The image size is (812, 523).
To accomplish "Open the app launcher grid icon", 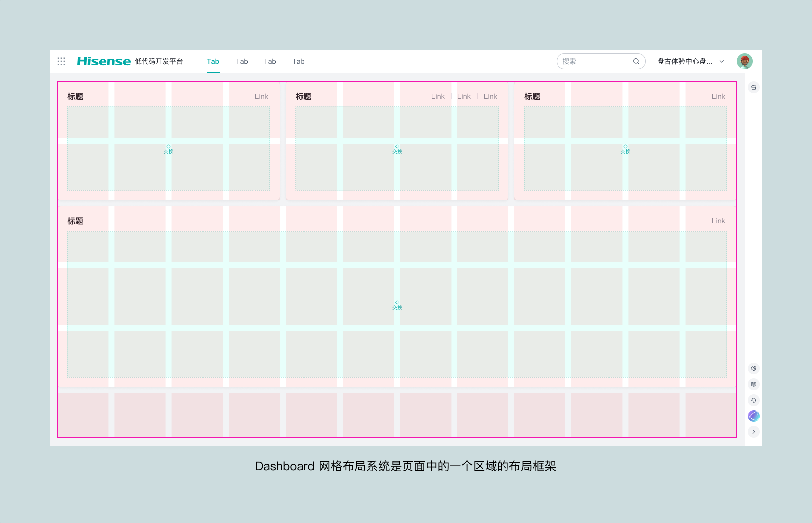I will click(61, 61).
